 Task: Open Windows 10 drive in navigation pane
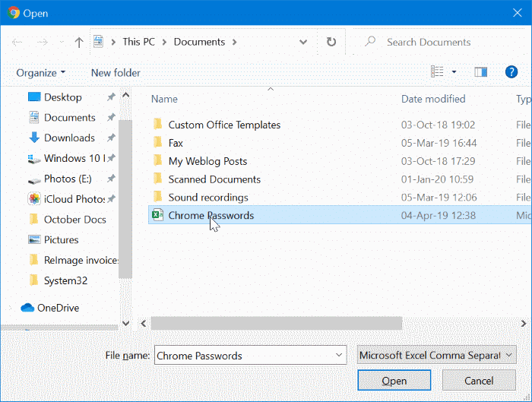tap(74, 158)
